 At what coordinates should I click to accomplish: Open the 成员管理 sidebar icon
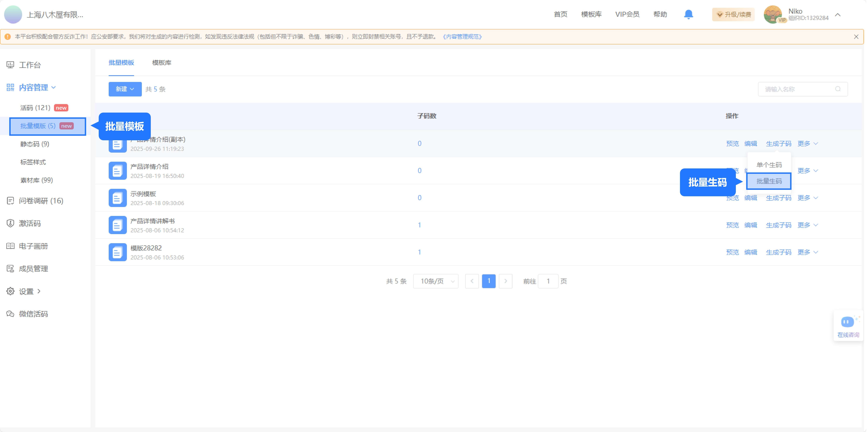coord(10,269)
